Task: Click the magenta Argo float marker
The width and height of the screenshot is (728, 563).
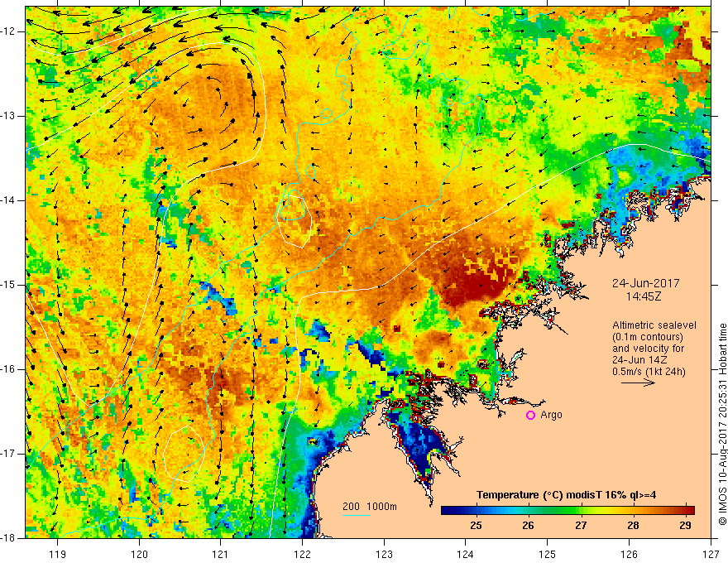Action: click(x=530, y=416)
